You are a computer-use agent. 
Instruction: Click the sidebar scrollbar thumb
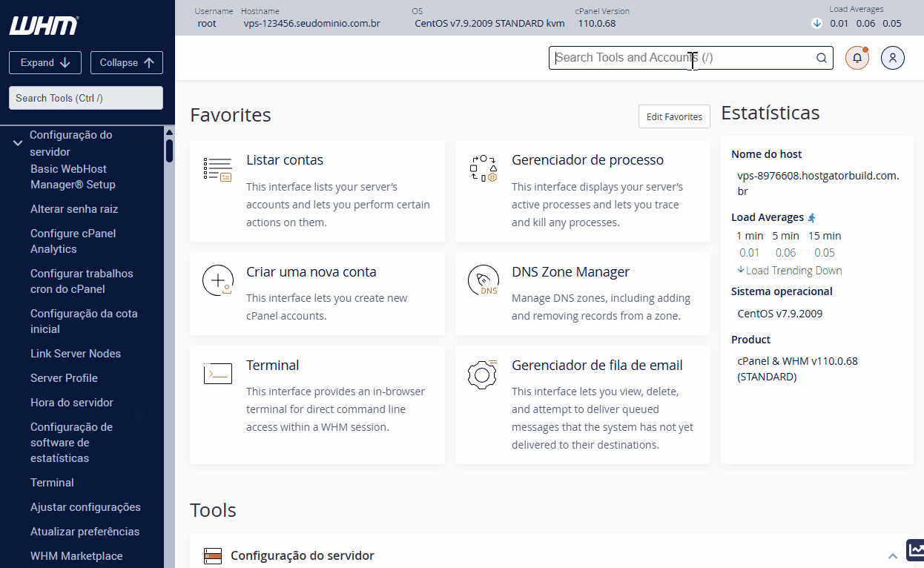(169, 151)
